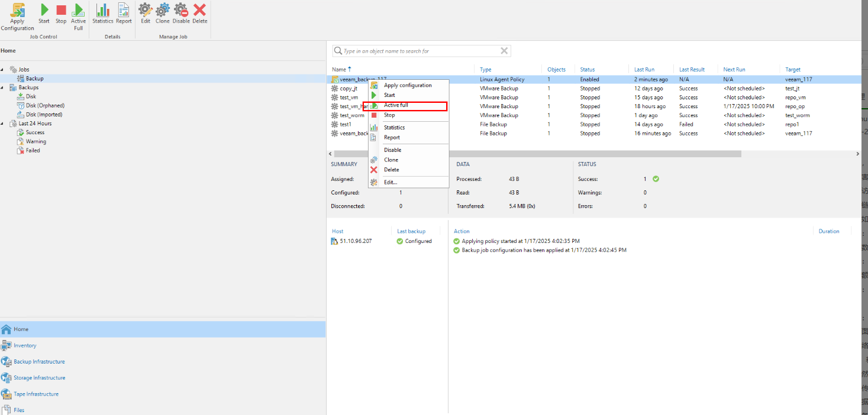Click the Clone job ribbon icon
This screenshot has height=415, width=868.
[163, 11]
